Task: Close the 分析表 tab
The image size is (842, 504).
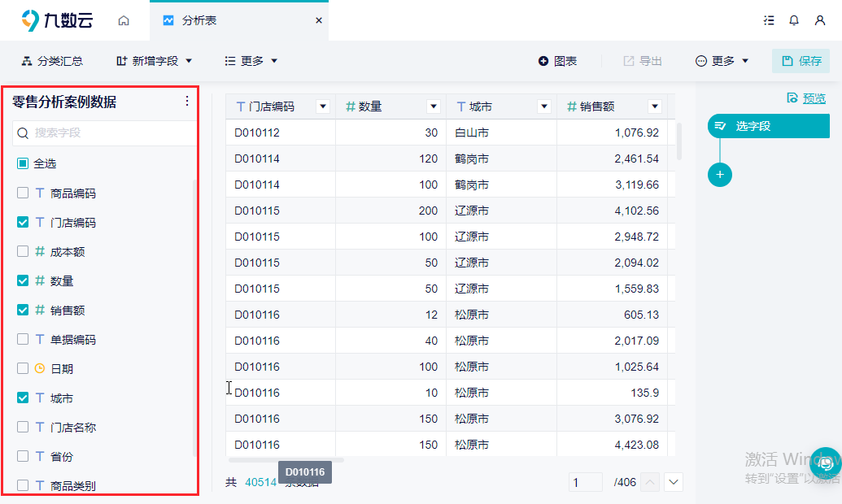Action: 319,20
